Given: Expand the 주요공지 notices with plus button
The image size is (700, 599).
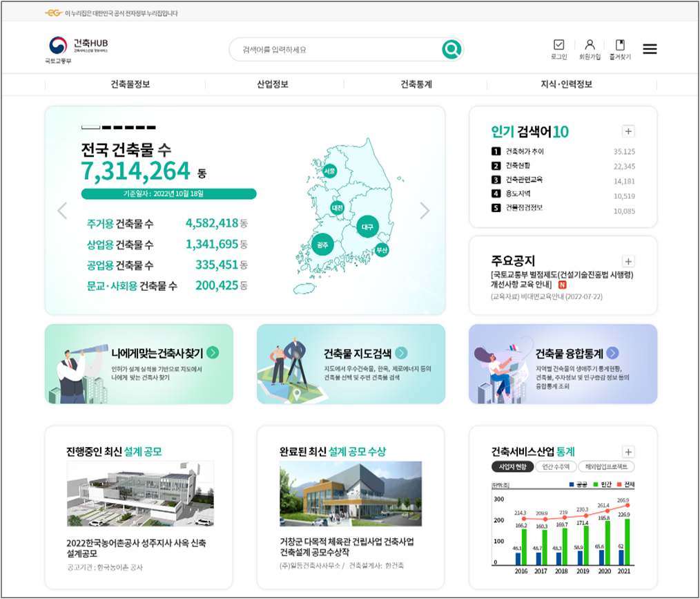Looking at the screenshot, I should [x=628, y=261].
